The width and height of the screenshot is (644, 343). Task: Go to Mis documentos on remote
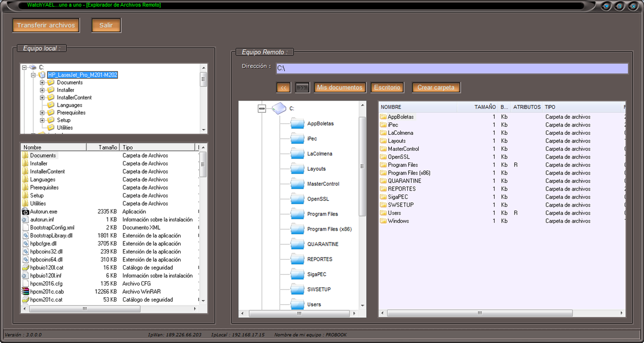point(340,88)
